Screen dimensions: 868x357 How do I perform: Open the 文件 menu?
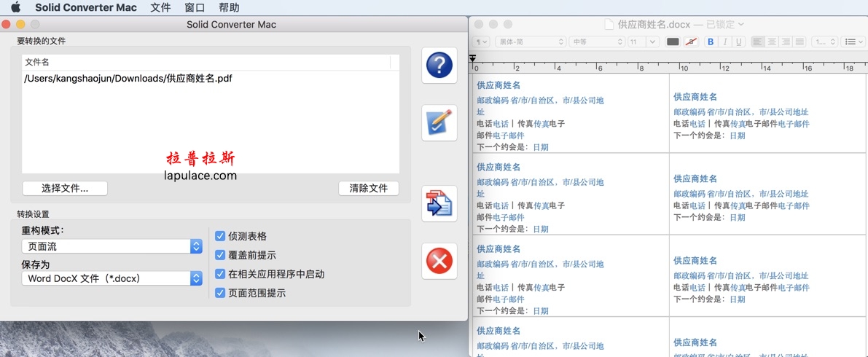click(160, 7)
